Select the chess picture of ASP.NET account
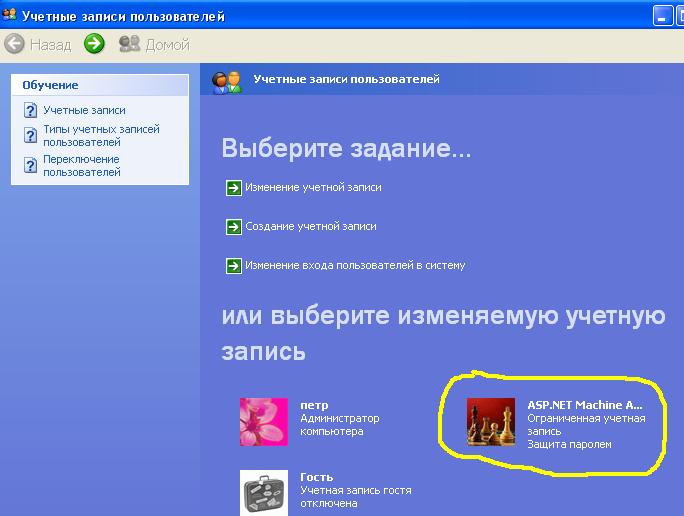The image size is (684, 516). 491,422
